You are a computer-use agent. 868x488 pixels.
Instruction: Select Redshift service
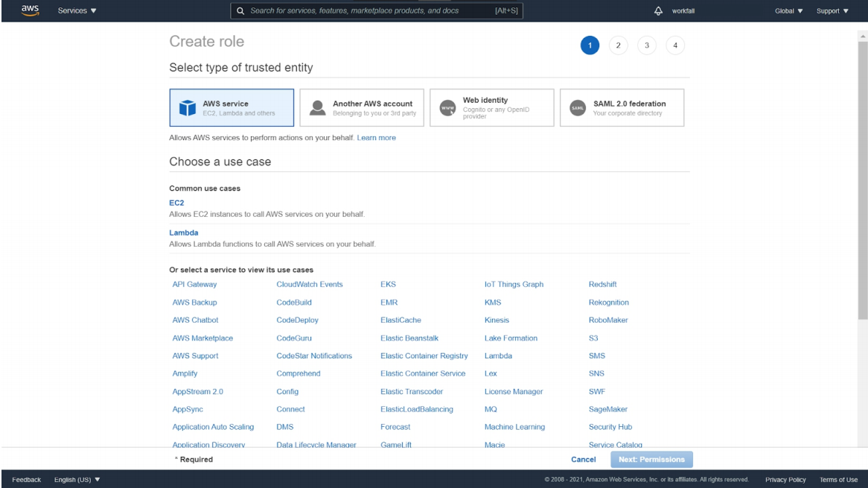(602, 284)
